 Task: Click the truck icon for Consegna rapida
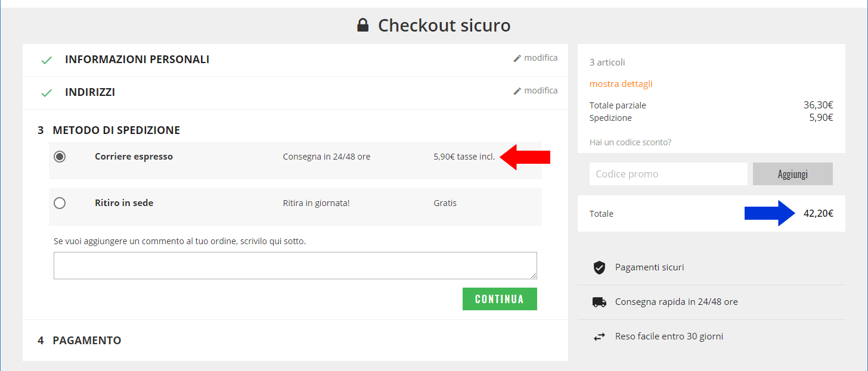coord(599,302)
